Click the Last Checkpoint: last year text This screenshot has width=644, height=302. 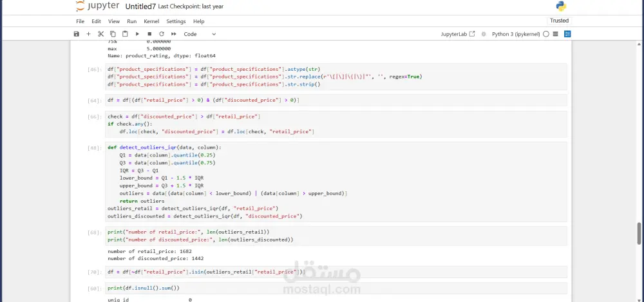191,6
